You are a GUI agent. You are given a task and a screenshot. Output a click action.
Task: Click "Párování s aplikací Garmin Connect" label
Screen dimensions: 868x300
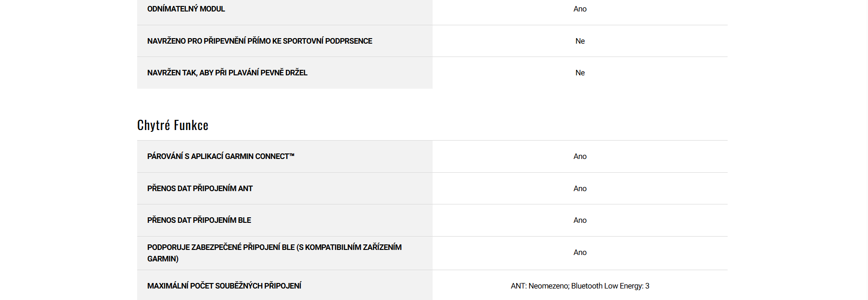[218, 156]
